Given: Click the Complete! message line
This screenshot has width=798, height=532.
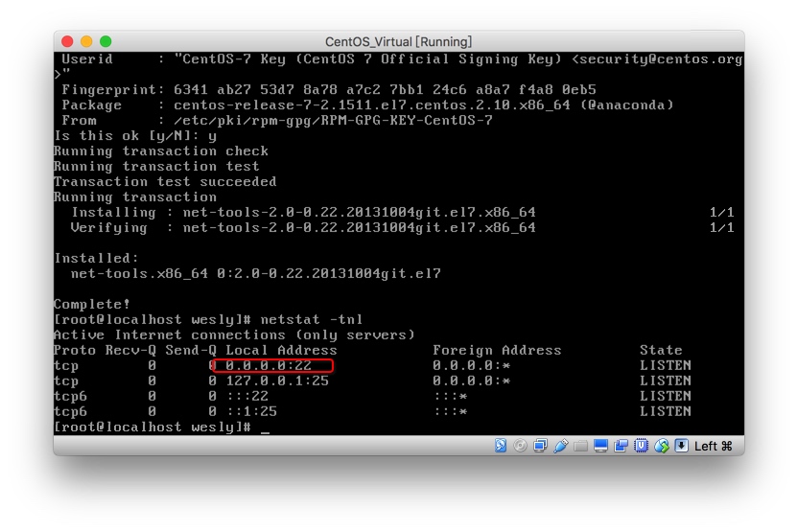Looking at the screenshot, I should click(x=92, y=304).
